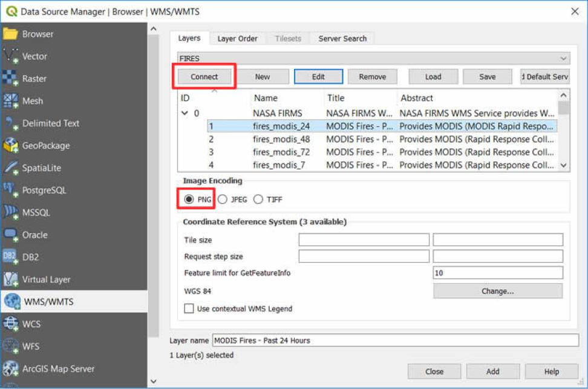Image resolution: width=588 pixels, height=389 pixels.
Task: Click the Help button
Action: click(x=552, y=371)
